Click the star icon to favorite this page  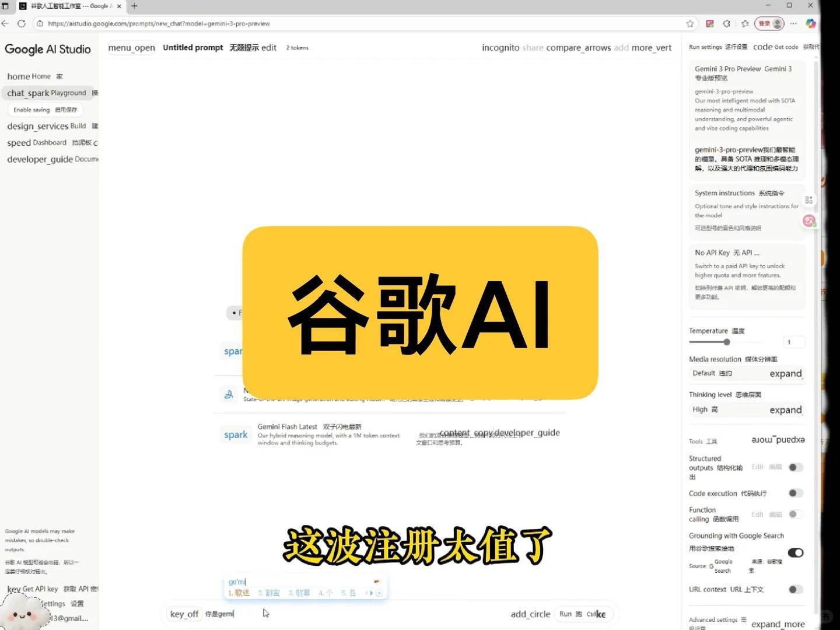pyautogui.click(x=690, y=23)
